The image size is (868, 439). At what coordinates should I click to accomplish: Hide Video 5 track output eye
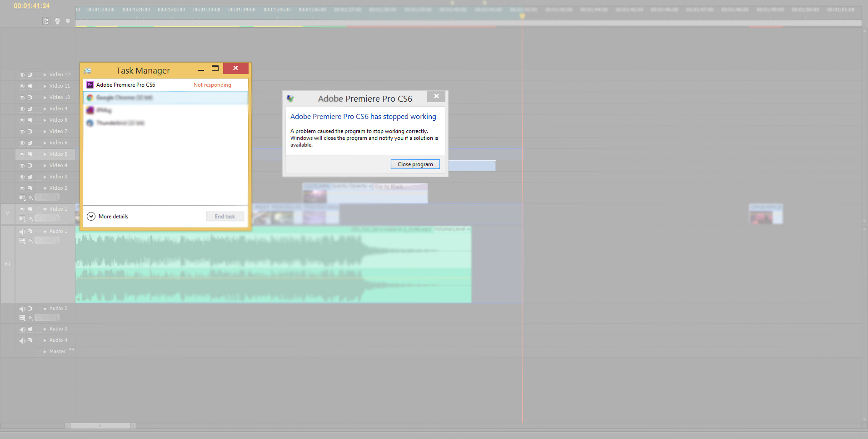22,154
